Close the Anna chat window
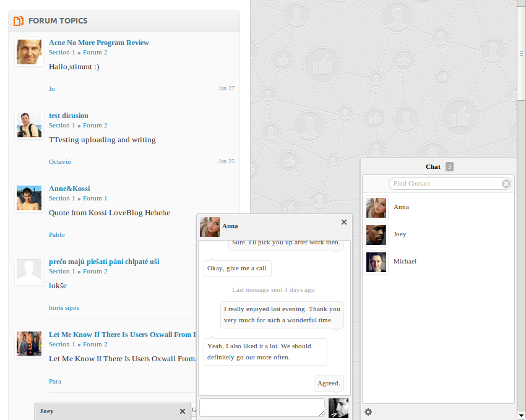Image resolution: width=526 pixels, height=420 pixels. click(344, 222)
